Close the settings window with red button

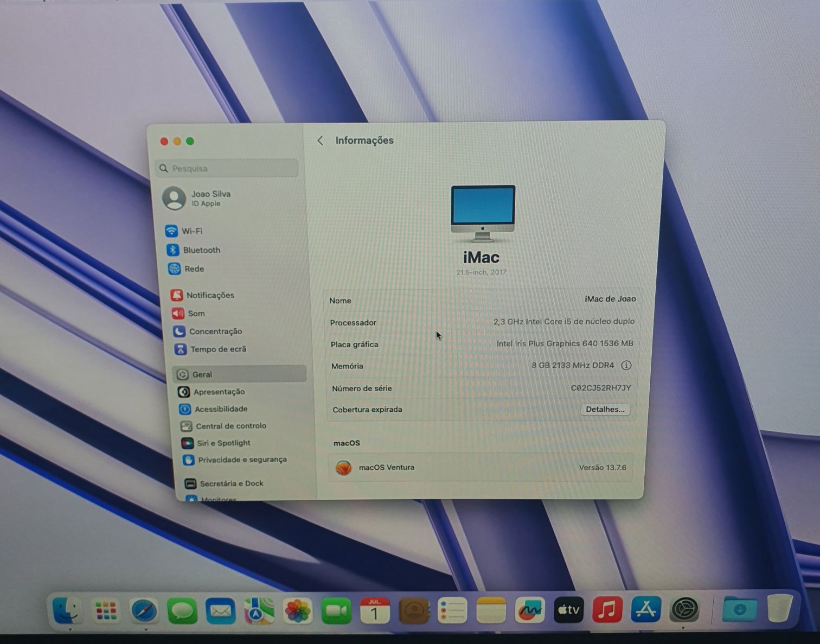coord(164,141)
